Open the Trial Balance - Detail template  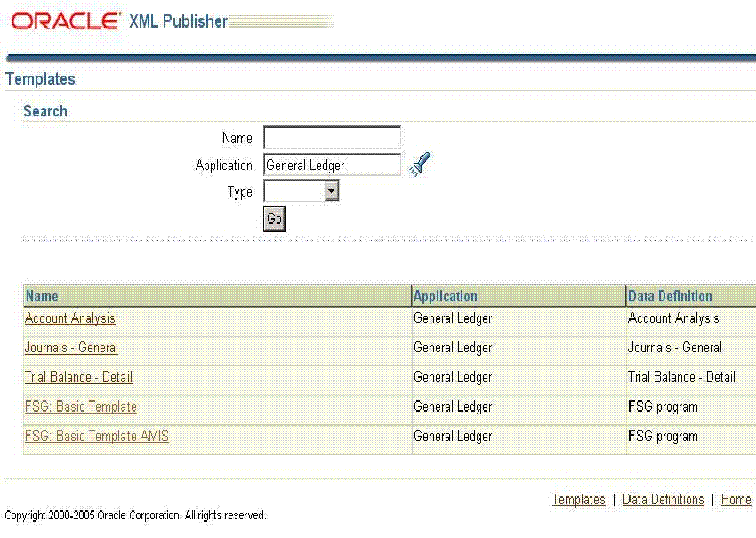pos(78,377)
